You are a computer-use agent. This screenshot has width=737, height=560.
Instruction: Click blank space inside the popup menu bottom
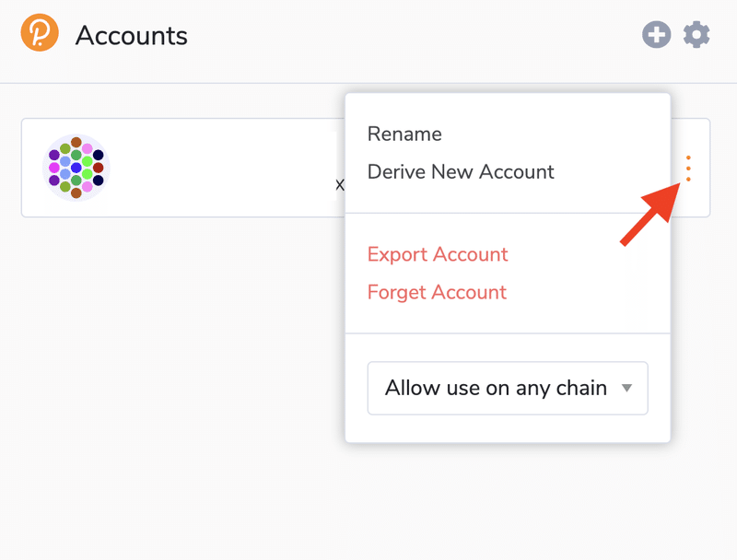click(508, 428)
